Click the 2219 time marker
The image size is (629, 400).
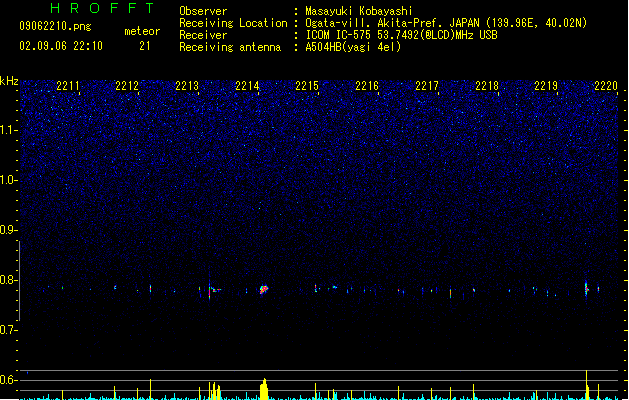546,86
